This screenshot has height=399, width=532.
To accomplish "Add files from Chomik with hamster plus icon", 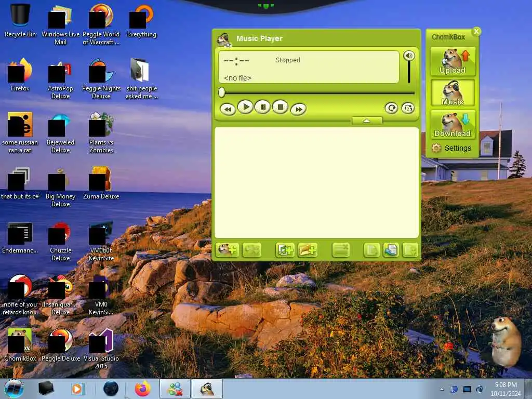I will click(227, 250).
